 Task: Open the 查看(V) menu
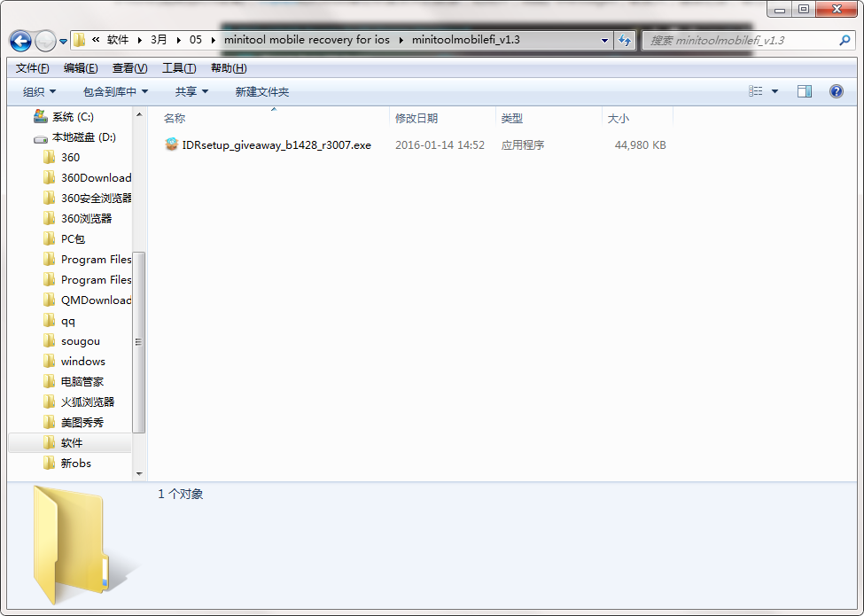tap(129, 67)
